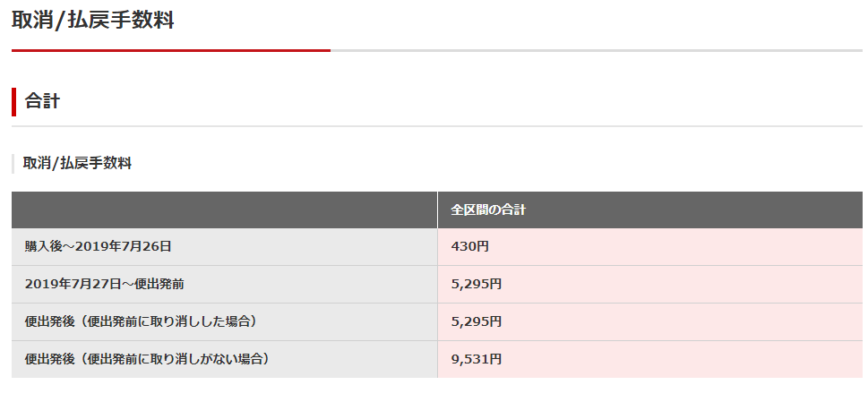
Task: Click the gray divider line under 合計
Action: (x=437, y=126)
